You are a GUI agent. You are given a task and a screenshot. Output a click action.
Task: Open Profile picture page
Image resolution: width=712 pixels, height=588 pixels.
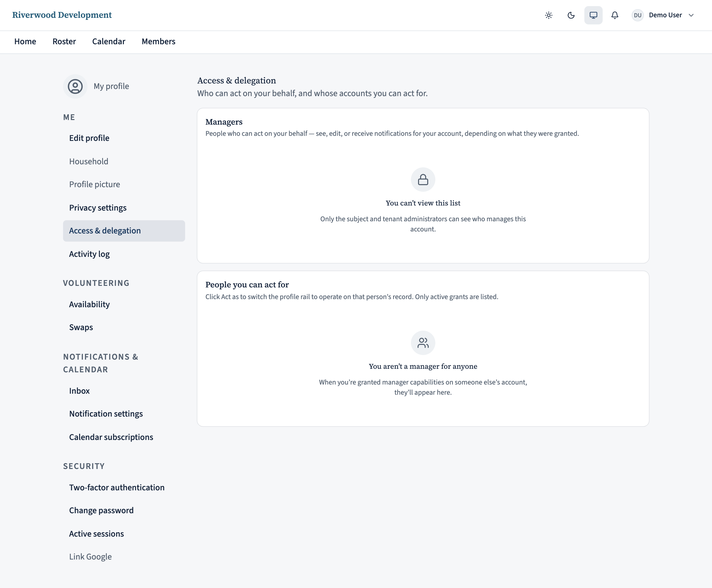(124, 185)
